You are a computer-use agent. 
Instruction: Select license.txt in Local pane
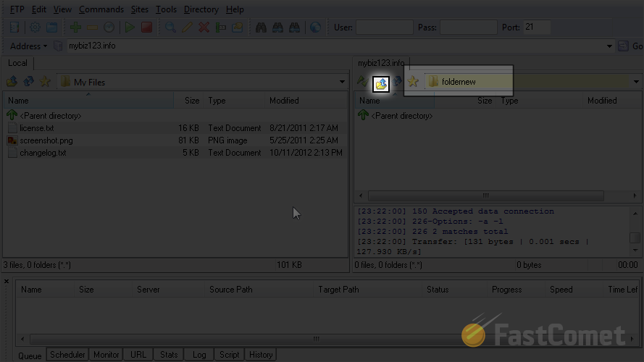176,128
